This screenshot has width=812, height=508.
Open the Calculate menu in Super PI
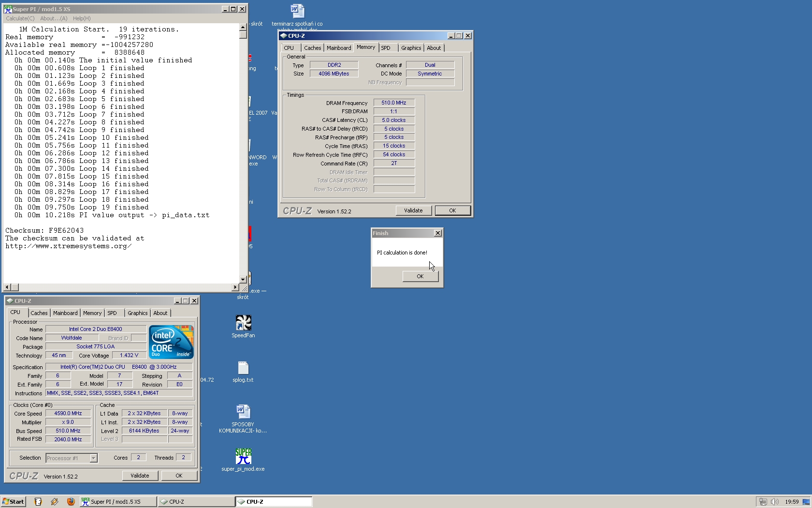click(x=20, y=18)
